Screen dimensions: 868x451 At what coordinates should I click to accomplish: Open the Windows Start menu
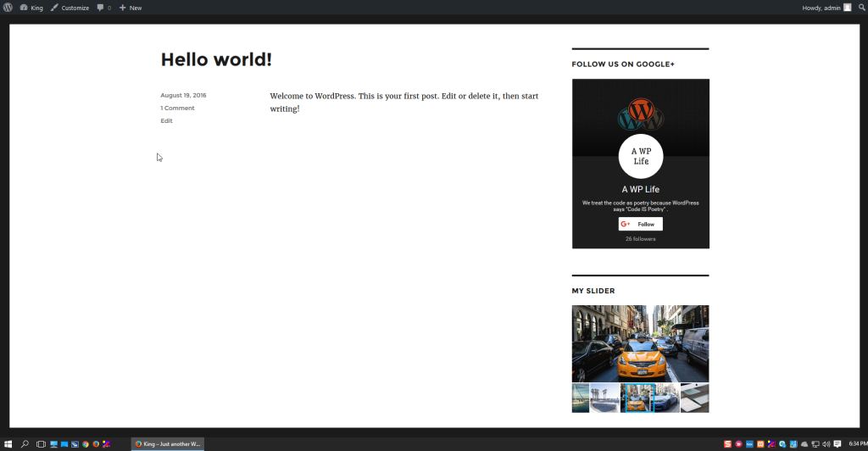[8, 443]
